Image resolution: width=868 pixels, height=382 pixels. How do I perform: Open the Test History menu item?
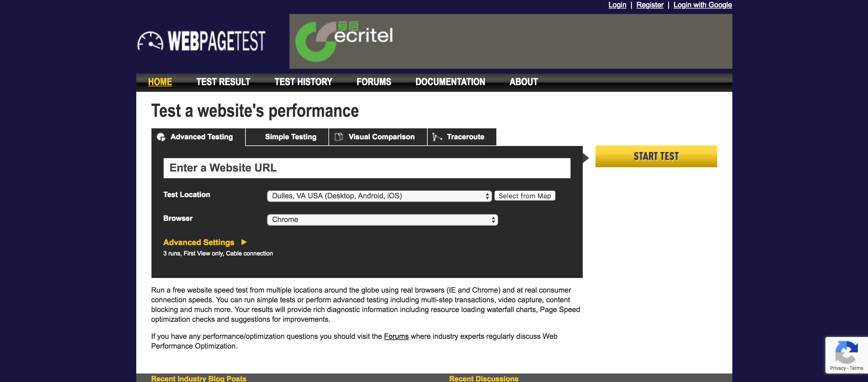303,82
